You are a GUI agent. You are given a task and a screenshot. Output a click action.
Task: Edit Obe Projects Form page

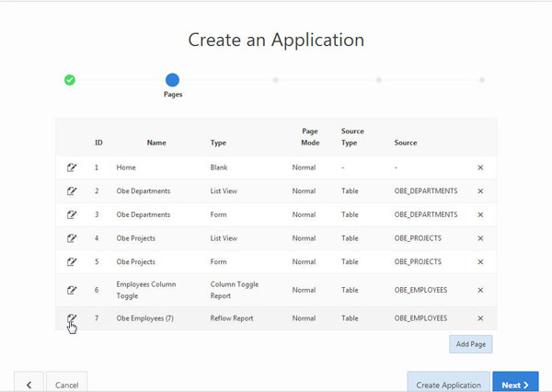pos(72,261)
